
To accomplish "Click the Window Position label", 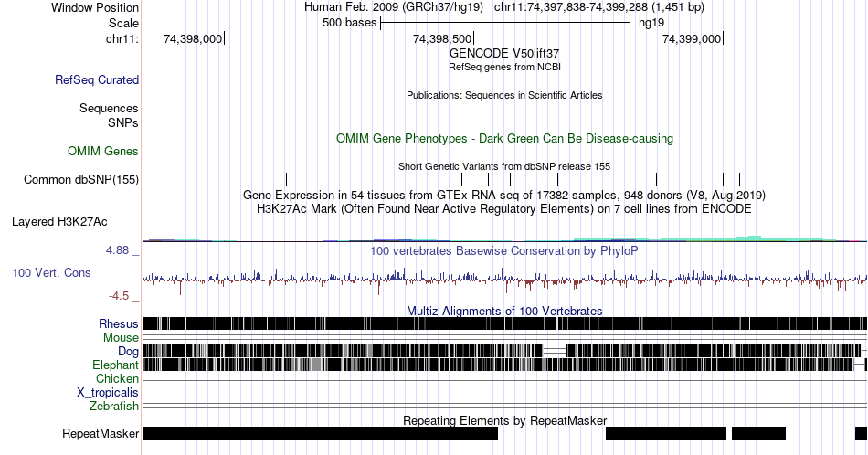I will [x=95, y=7].
